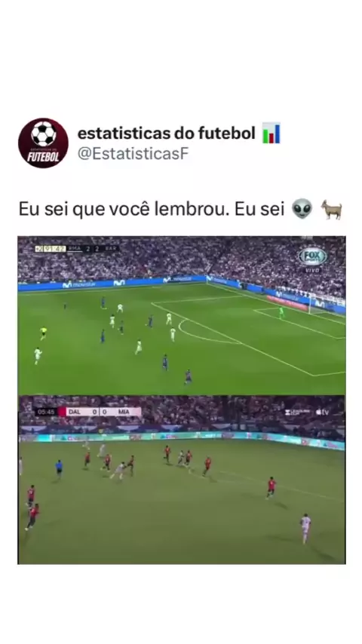Click the goalkeeper in green near the goal
Screen dimensions: 362x644
pos(281,312)
